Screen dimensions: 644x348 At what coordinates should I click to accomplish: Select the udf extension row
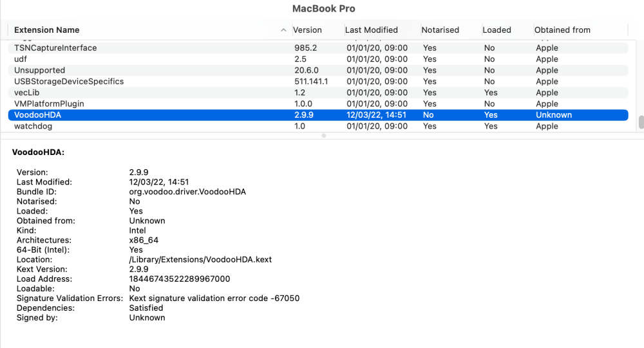[x=318, y=59]
